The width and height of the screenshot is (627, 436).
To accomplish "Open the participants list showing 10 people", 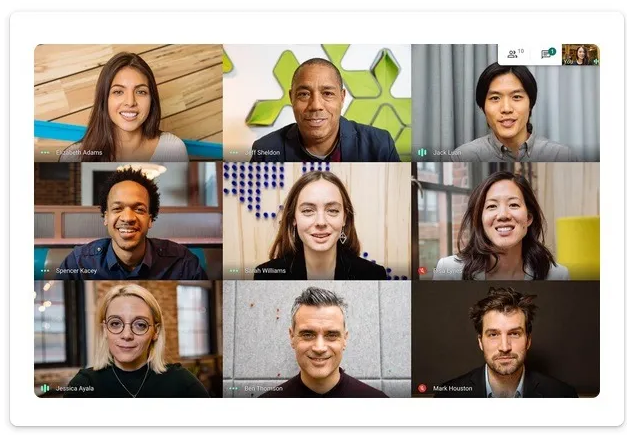I will tap(515, 54).
